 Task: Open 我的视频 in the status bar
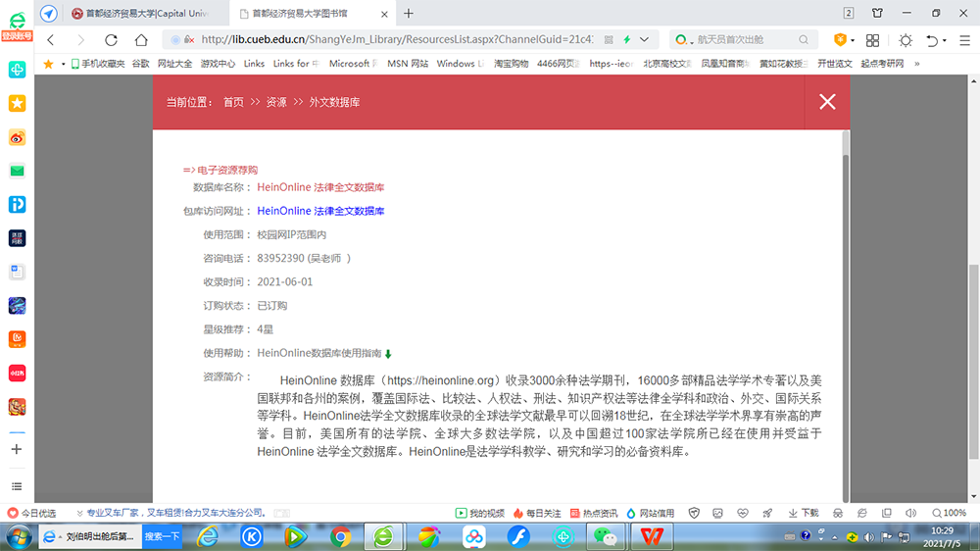click(479, 513)
